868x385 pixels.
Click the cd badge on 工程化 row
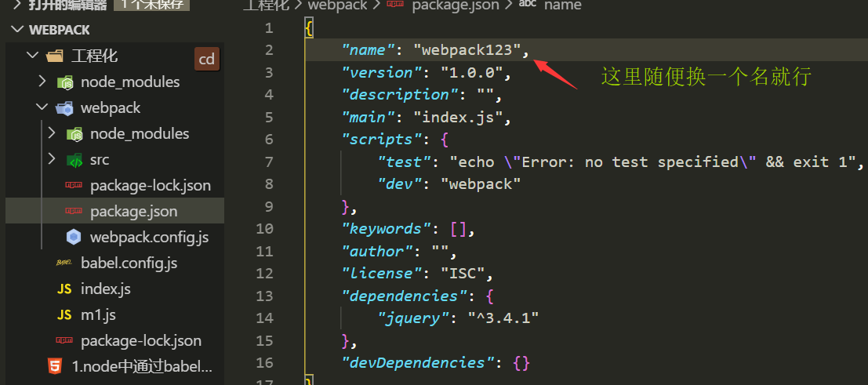(x=207, y=60)
